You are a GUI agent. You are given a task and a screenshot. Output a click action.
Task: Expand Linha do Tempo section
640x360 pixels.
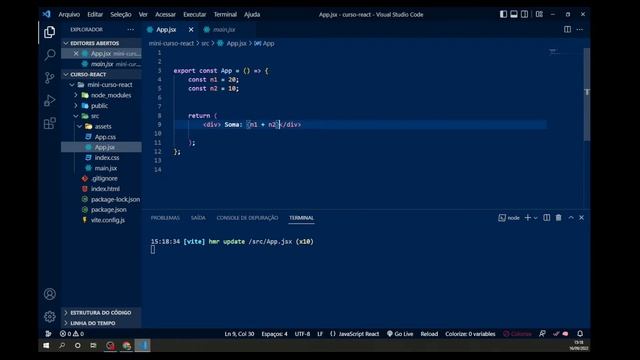(101, 323)
